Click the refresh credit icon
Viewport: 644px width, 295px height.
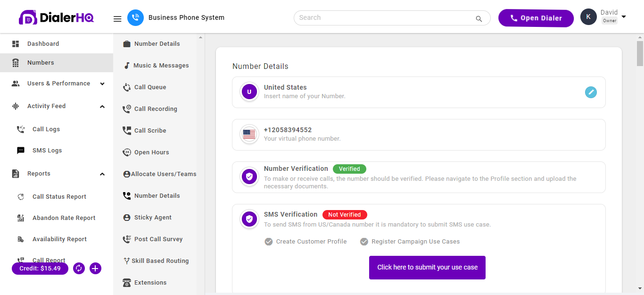[79, 269]
